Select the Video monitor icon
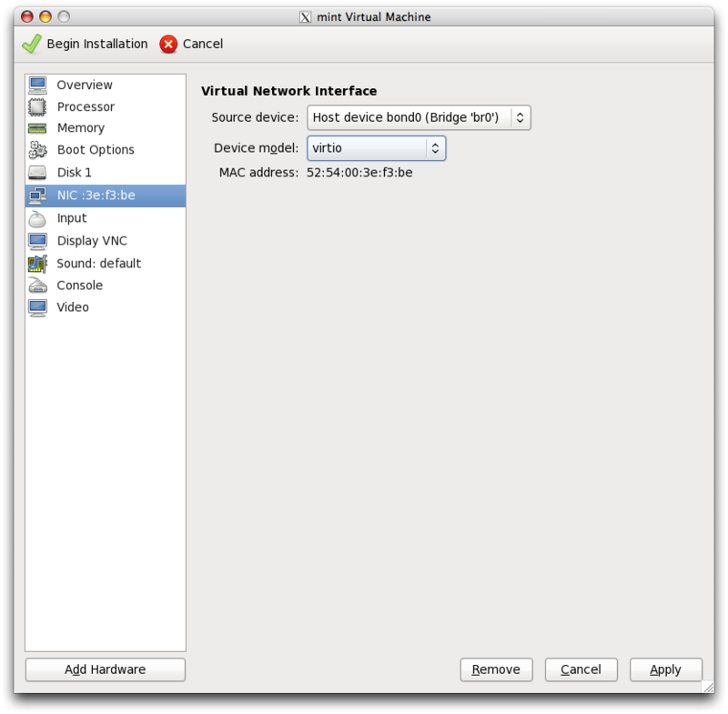The width and height of the screenshot is (728, 714). pos(37,307)
